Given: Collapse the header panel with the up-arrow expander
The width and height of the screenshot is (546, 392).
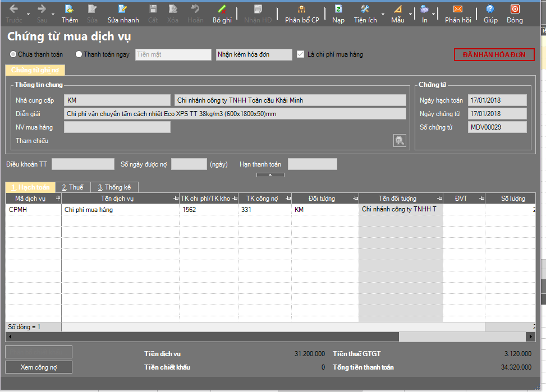Looking at the screenshot, I should (x=270, y=175).
